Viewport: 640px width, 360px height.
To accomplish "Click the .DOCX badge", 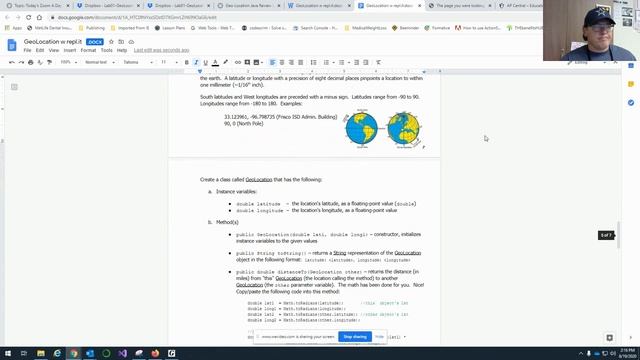I will pyautogui.click(x=95, y=42).
